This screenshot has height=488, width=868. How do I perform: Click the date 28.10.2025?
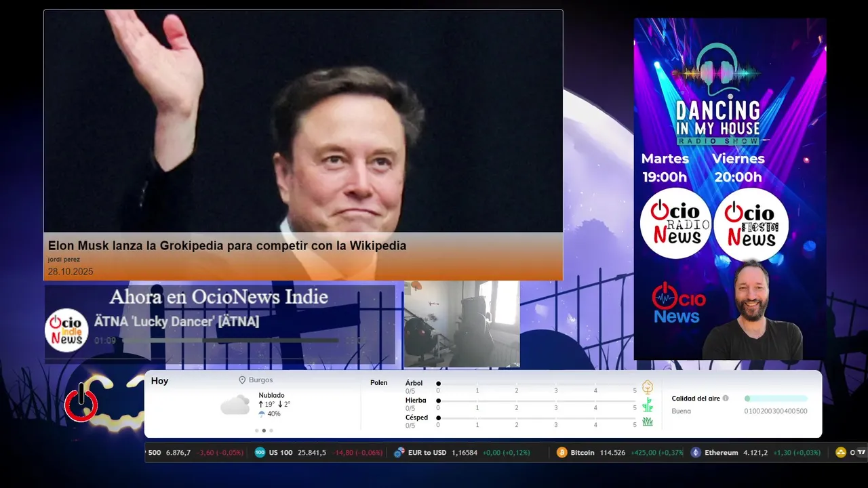(71, 272)
